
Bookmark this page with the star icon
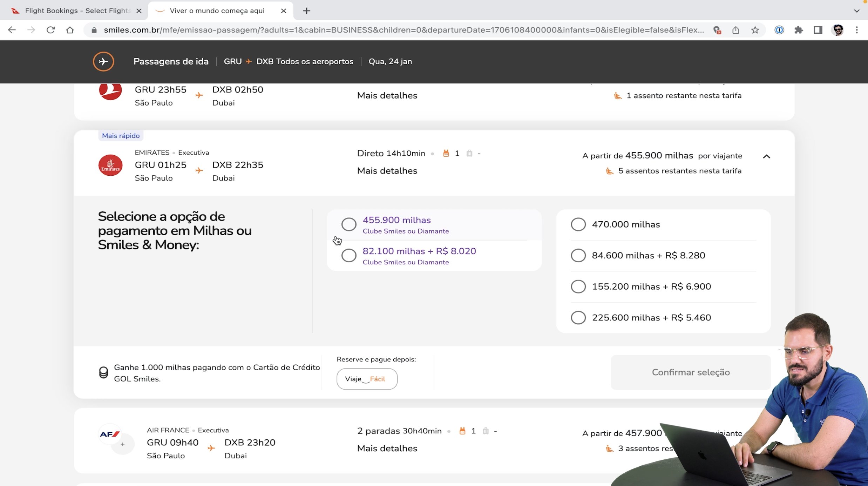click(755, 30)
